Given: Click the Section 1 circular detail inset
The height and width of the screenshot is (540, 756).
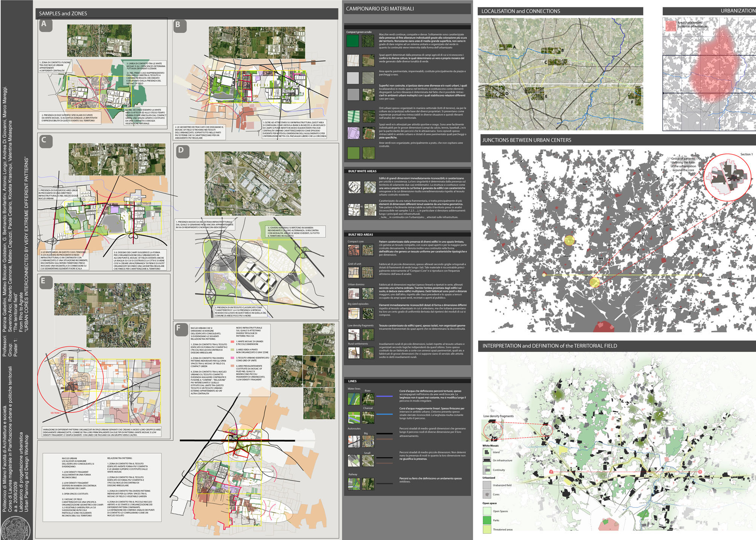Looking at the screenshot, I should coord(728,177).
